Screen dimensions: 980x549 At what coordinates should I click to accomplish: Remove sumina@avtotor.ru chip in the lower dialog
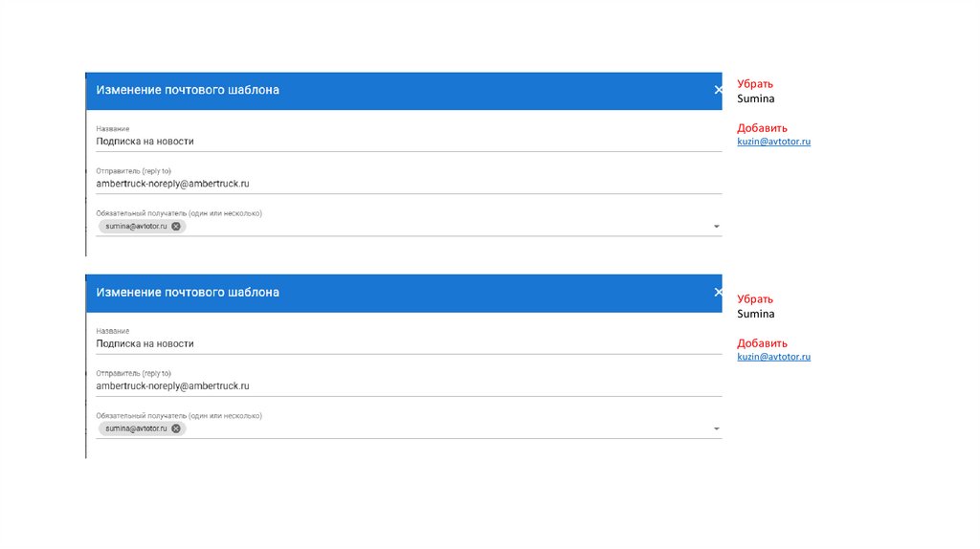[x=176, y=428]
